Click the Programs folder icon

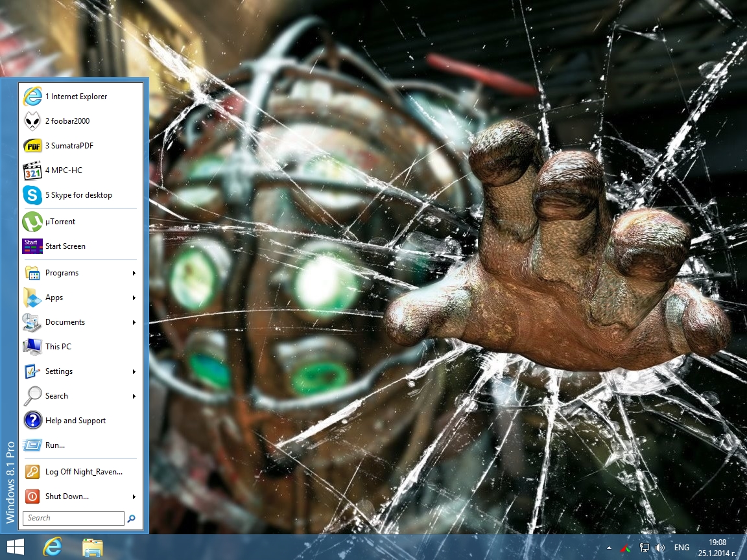click(x=32, y=273)
